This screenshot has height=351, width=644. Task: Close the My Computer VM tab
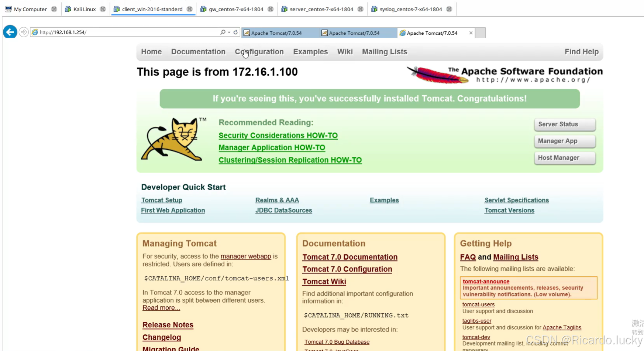[54, 9]
